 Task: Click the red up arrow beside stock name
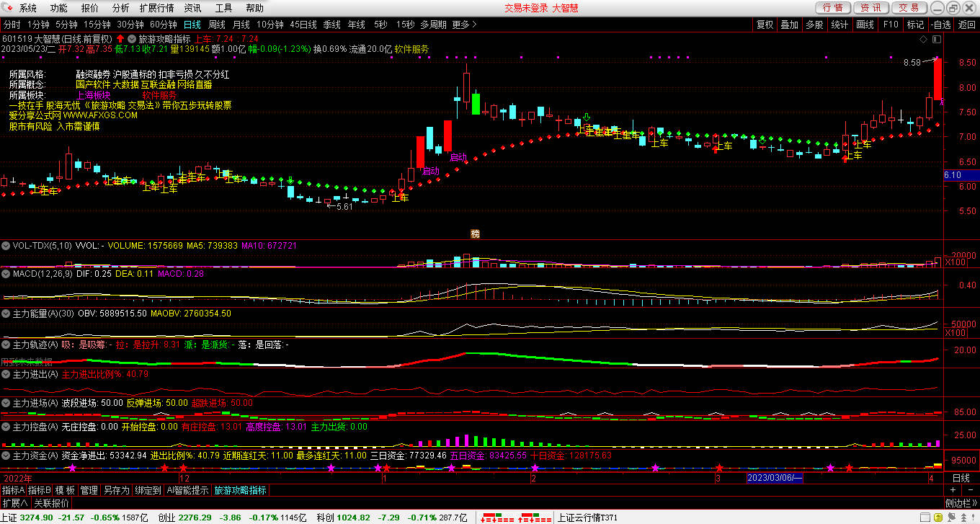(x=120, y=38)
